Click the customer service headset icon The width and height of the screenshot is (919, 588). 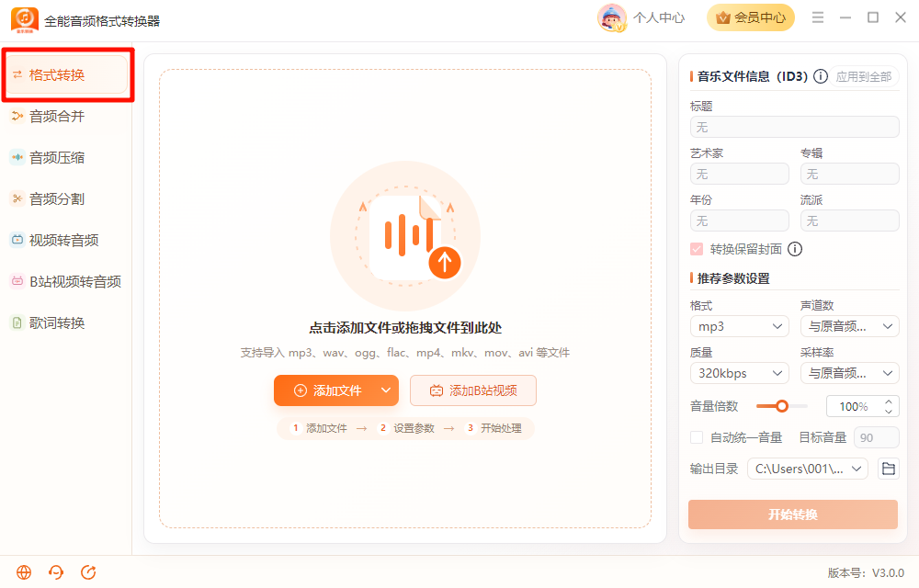tap(56, 572)
